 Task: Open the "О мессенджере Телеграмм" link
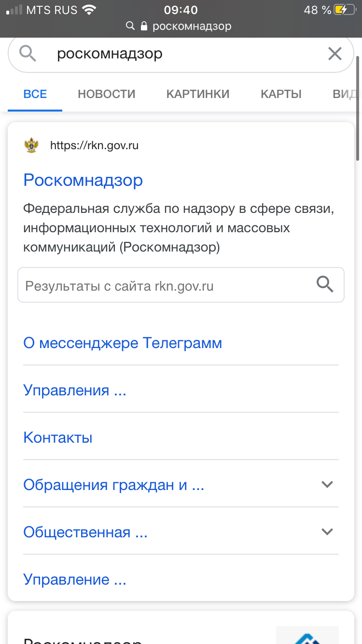123,343
